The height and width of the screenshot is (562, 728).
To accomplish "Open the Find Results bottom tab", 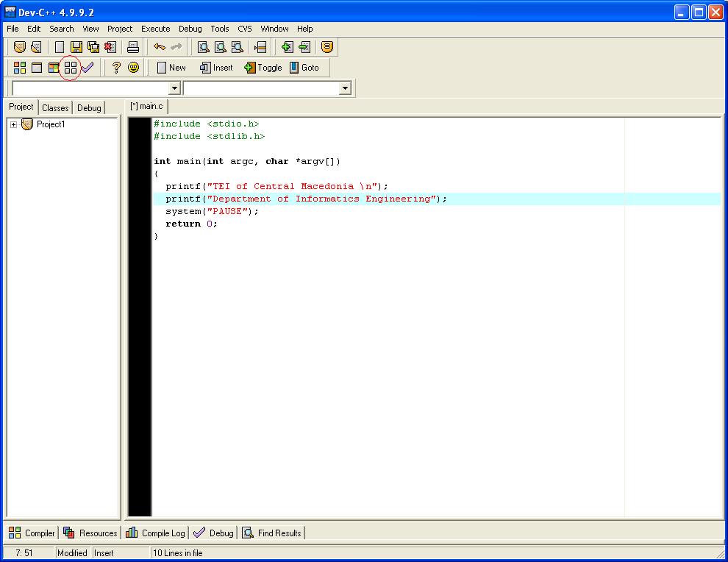I will 272,533.
